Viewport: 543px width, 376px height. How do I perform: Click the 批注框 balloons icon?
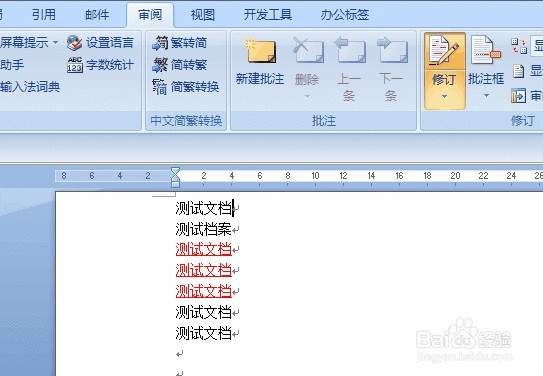point(486,50)
